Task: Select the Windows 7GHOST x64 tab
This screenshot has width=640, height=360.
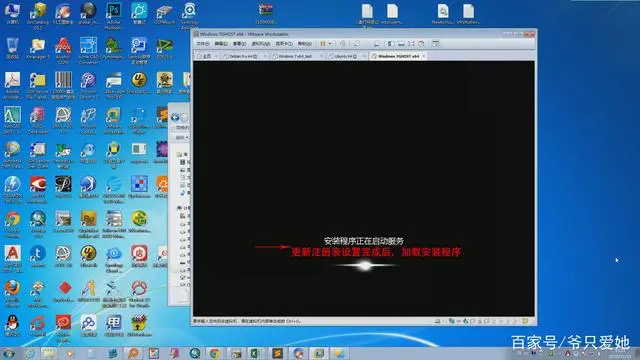Action: [397, 56]
